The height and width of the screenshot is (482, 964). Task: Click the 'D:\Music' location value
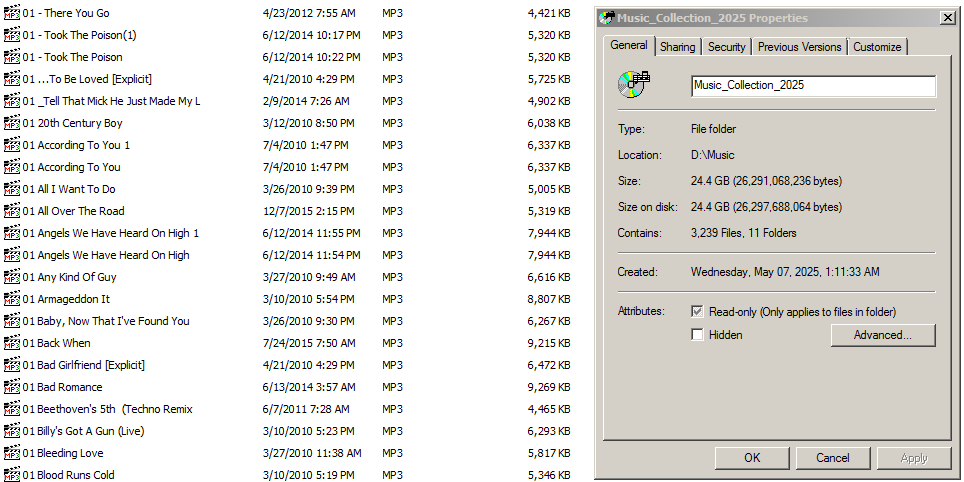pos(713,155)
